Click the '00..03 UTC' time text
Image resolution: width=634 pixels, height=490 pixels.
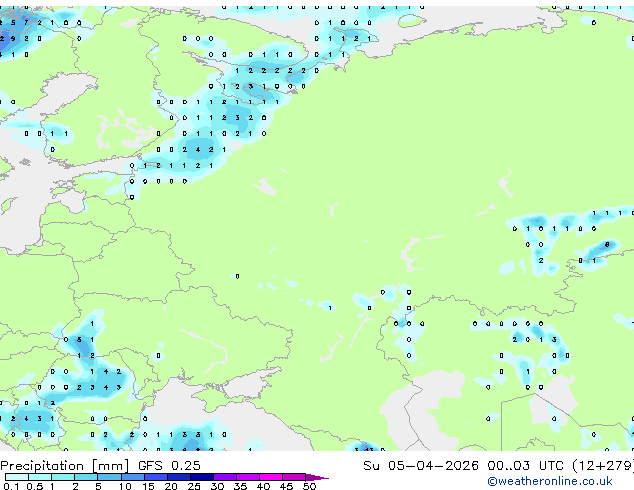[x=525, y=466]
